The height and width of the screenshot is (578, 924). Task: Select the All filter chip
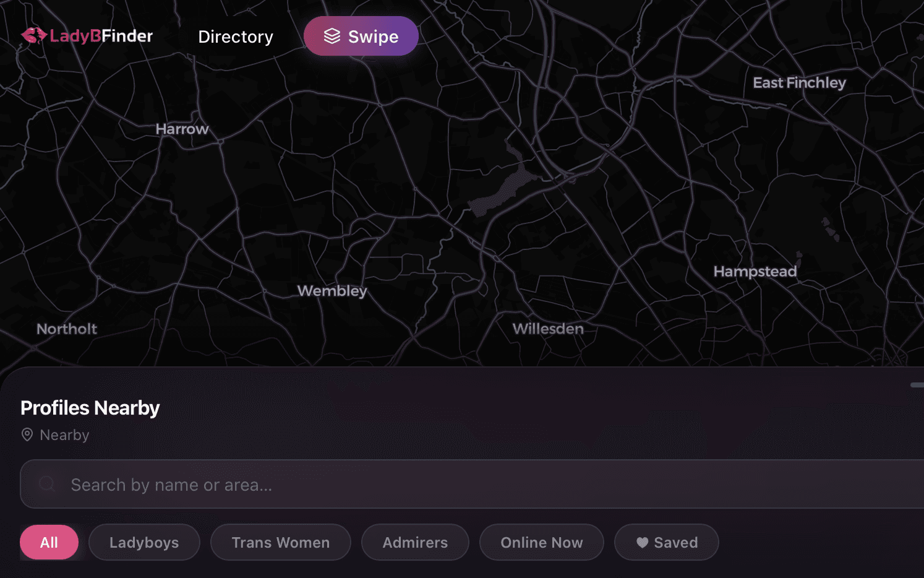(49, 542)
